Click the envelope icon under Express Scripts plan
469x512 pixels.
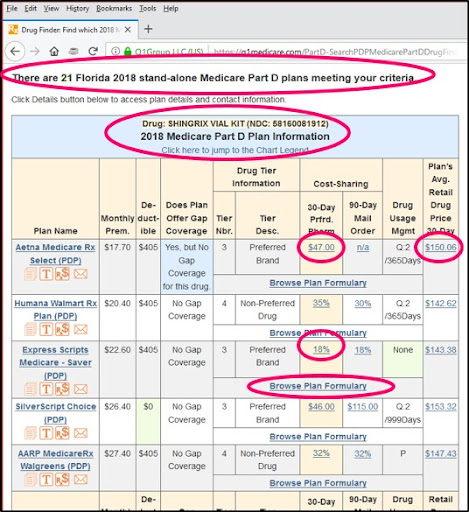[80, 389]
